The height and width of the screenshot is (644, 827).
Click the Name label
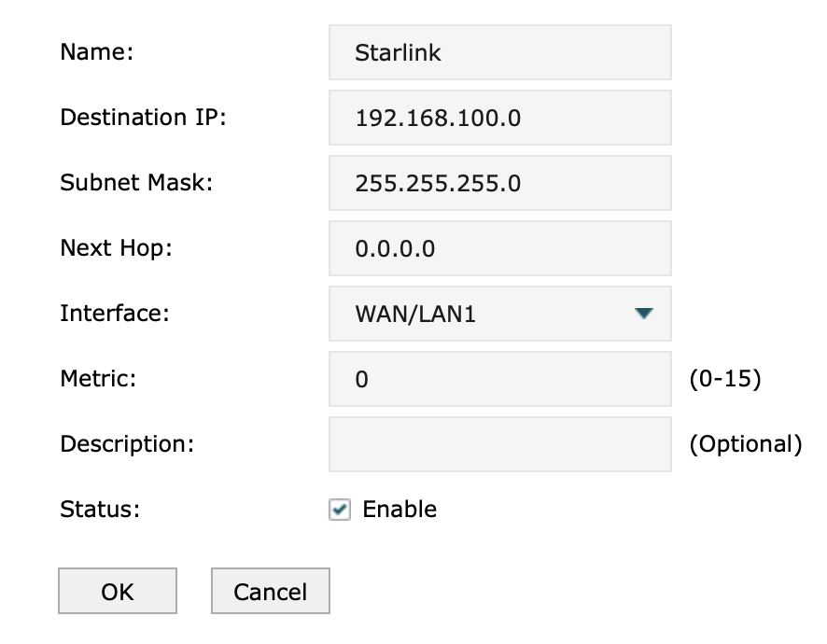tap(96, 52)
